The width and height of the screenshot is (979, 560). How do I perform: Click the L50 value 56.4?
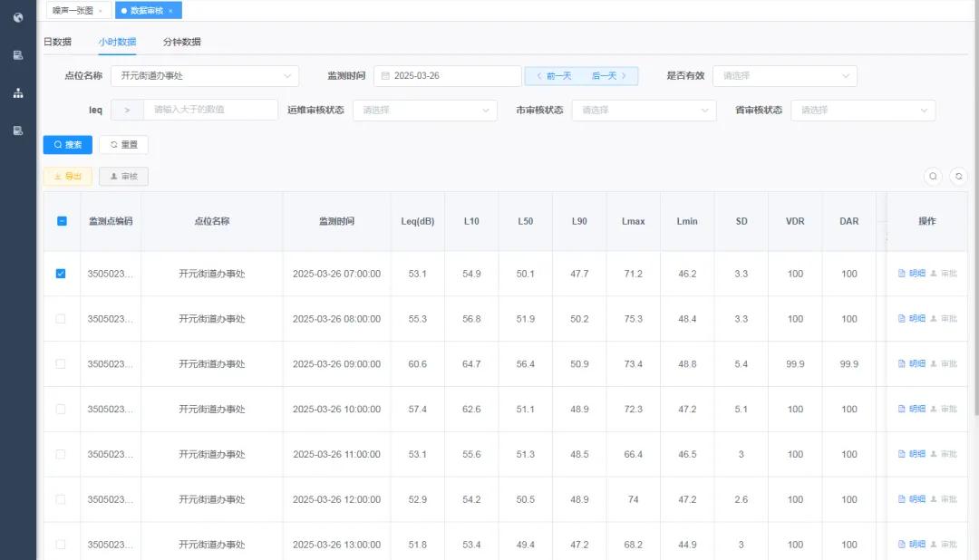click(x=525, y=363)
